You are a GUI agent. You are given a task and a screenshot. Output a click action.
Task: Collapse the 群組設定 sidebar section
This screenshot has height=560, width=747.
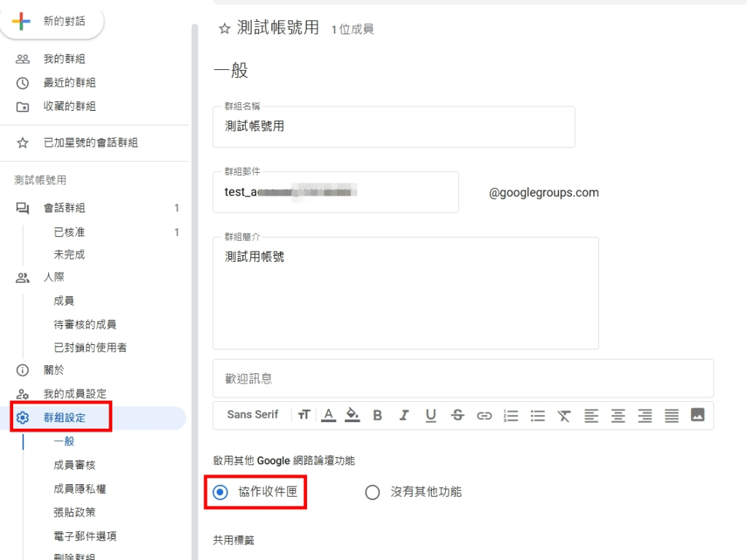coord(64,418)
